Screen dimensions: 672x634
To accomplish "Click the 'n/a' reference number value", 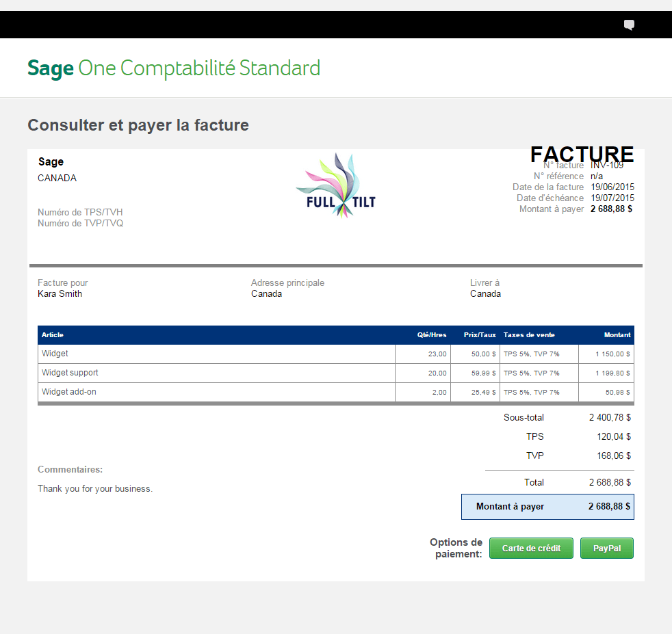I will point(597,176).
